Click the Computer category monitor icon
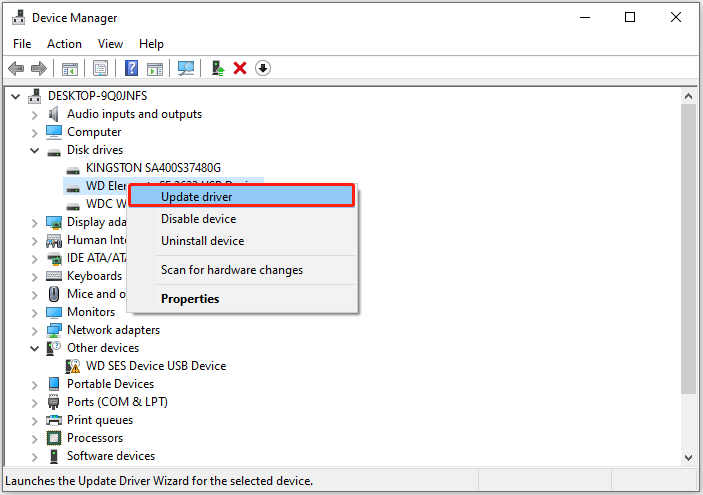This screenshot has width=703, height=495. point(54,132)
